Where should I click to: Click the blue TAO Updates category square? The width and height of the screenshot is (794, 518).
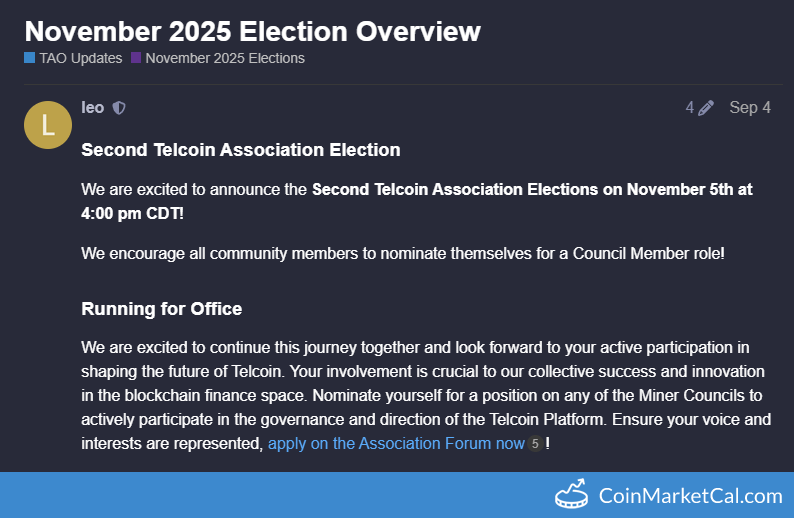[x=30, y=58]
